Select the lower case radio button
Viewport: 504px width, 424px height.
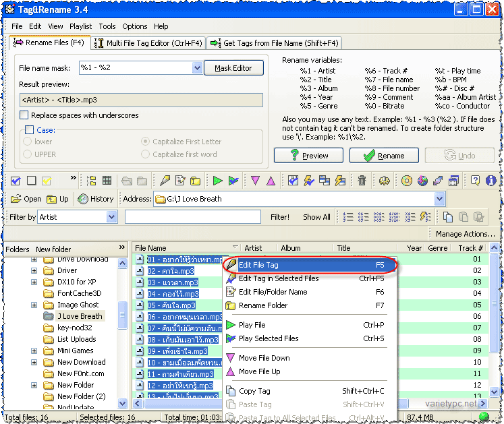coord(27,142)
